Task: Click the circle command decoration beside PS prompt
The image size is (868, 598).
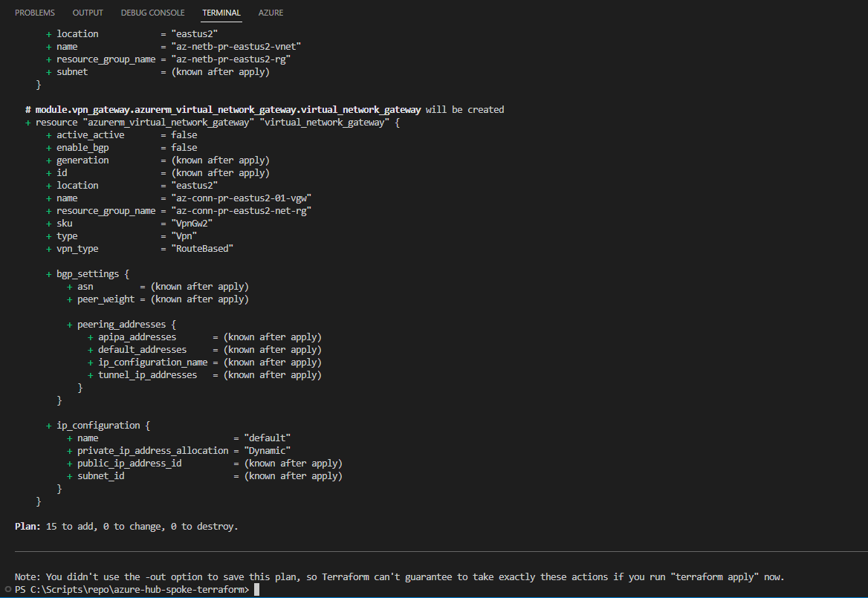Action: pos(7,589)
